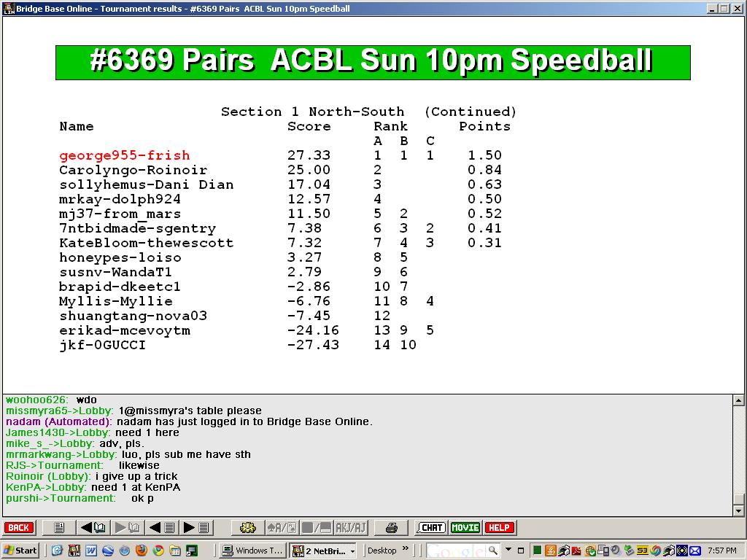The image size is (747, 560).
Task: Launch Microsoft Word from quick launch
Action: click(x=91, y=551)
